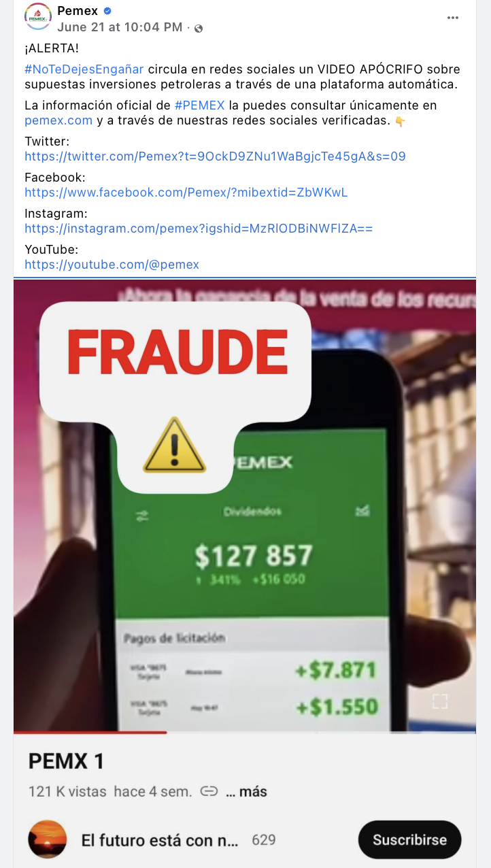Screen dimensions: 491x868
Task: Open the Pemex Twitter URL
Action: pyautogui.click(x=215, y=156)
